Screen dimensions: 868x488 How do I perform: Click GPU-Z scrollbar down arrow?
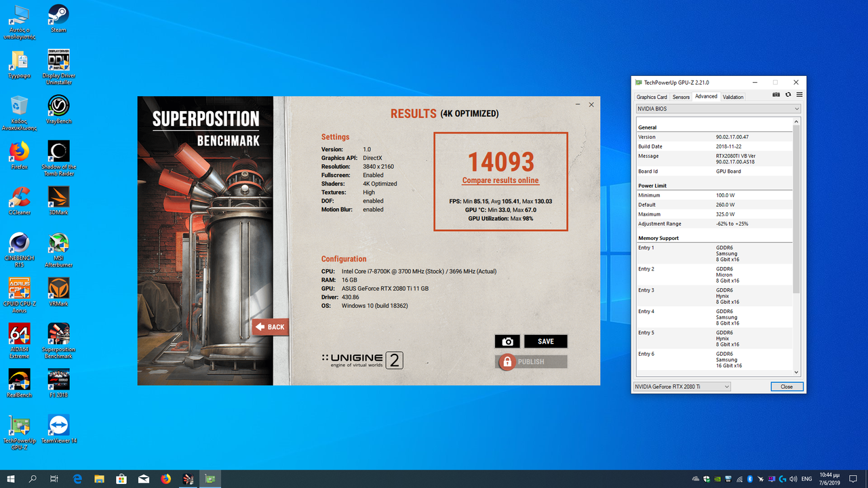coord(797,371)
